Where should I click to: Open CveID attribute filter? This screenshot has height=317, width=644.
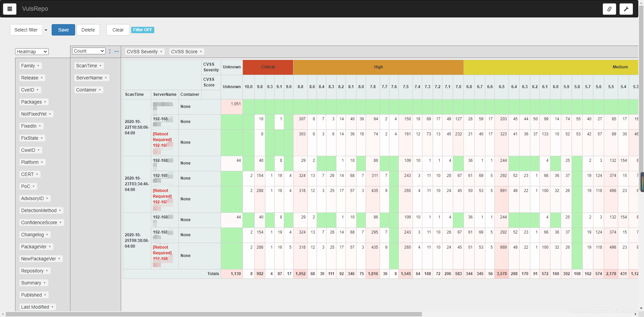tap(38, 90)
